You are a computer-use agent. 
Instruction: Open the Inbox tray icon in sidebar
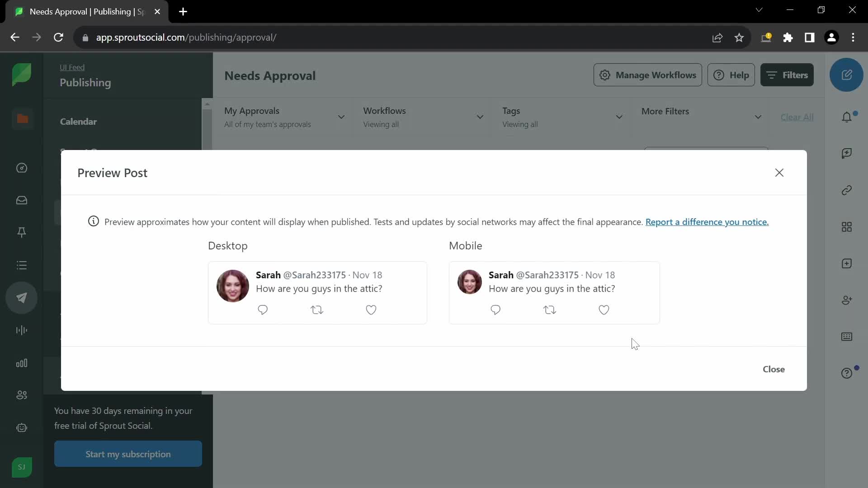pyautogui.click(x=22, y=200)
